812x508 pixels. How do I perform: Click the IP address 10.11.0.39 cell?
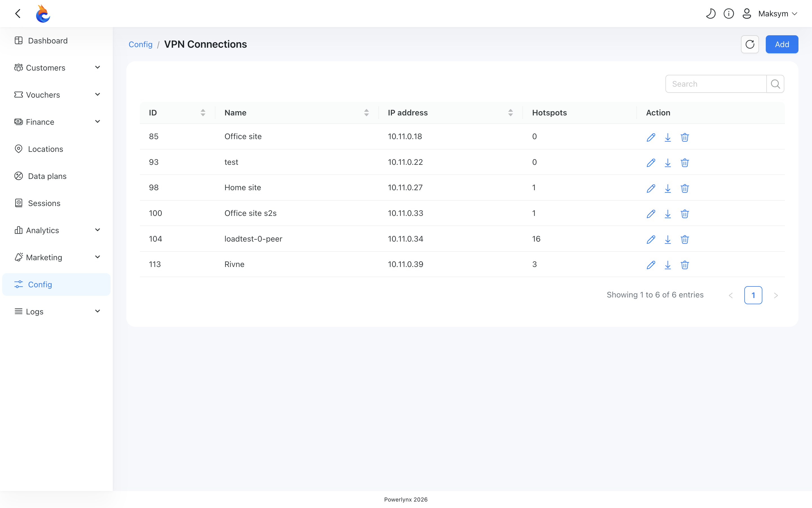tap(406, 264)
